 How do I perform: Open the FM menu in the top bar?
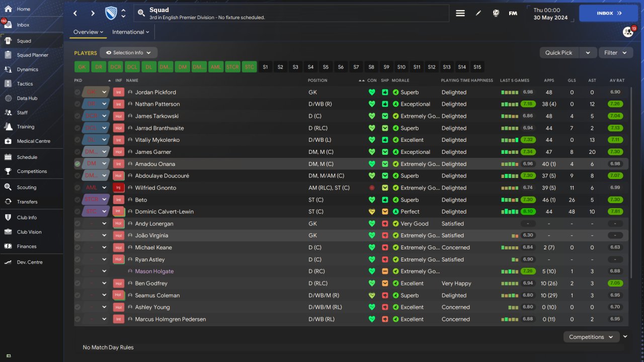(x=513, y=14)
